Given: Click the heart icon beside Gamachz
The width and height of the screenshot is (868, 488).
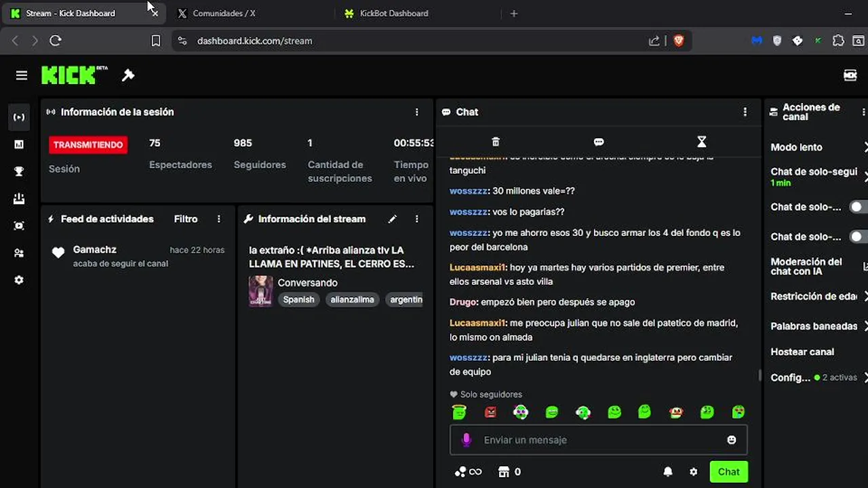Looking at the screenshot, I should click(58, 252).
